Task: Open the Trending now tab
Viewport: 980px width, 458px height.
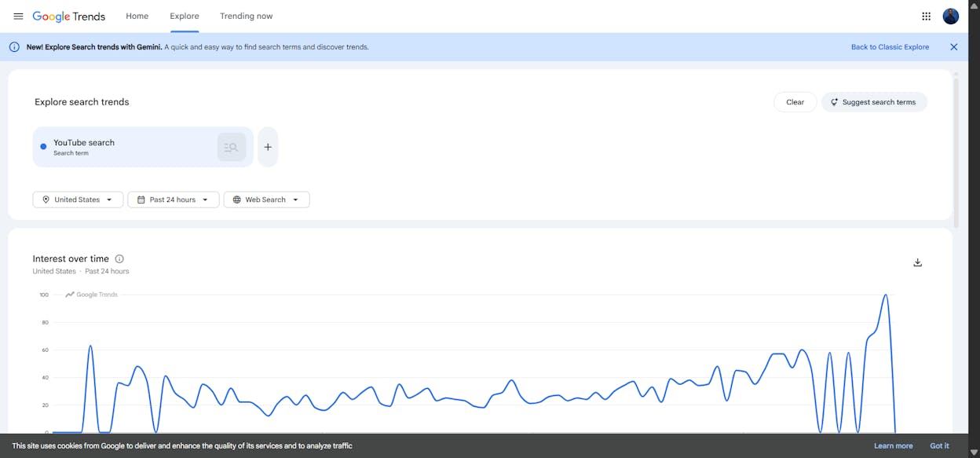Action: pos(247,16)
